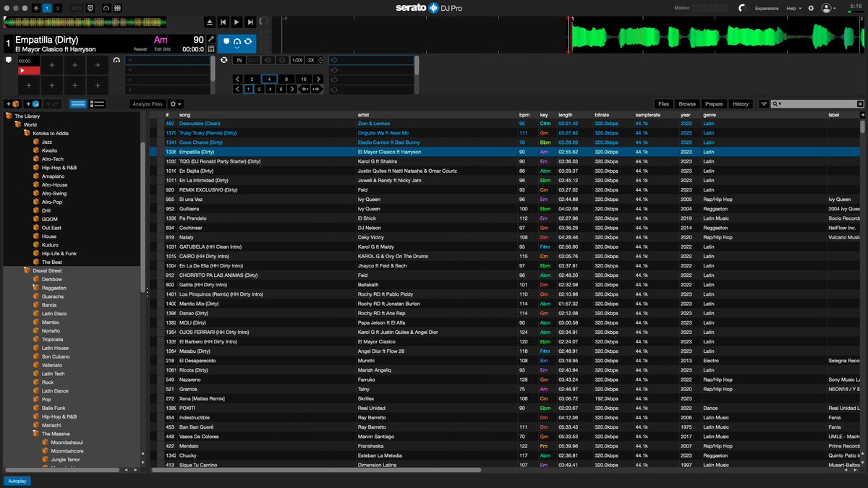This screenshot has width=868, height=488.
Task: Open the Amapiano crate
Action: (54, 176)
